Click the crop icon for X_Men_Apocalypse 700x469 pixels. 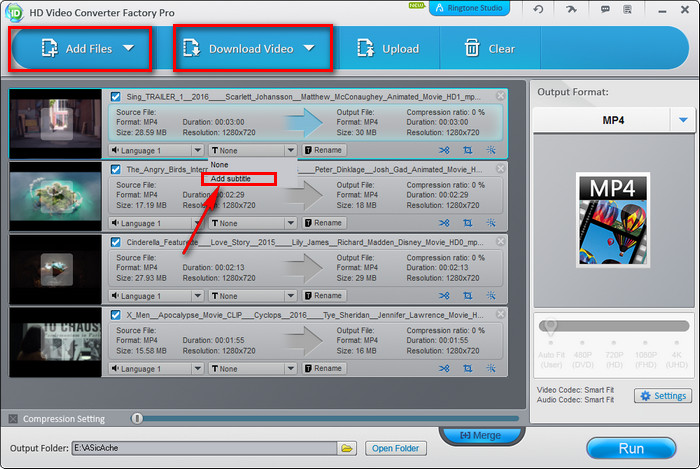click(x=467, y=369)
